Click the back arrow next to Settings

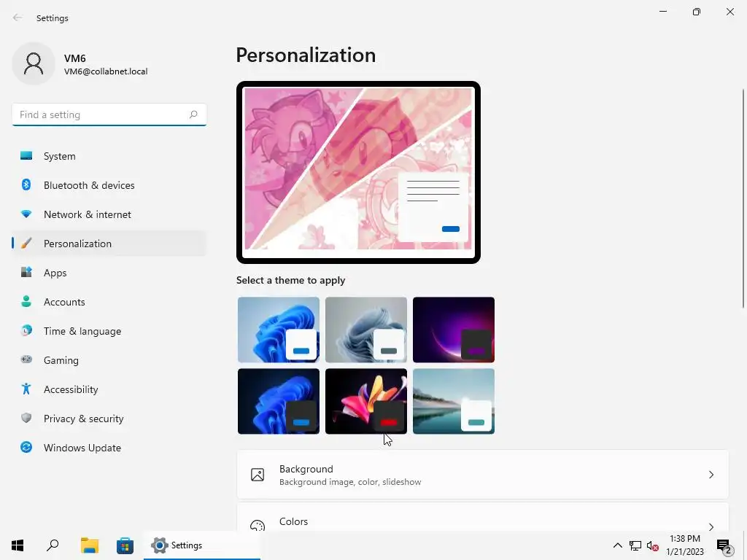pyautogui.click(x=18, y=17)
